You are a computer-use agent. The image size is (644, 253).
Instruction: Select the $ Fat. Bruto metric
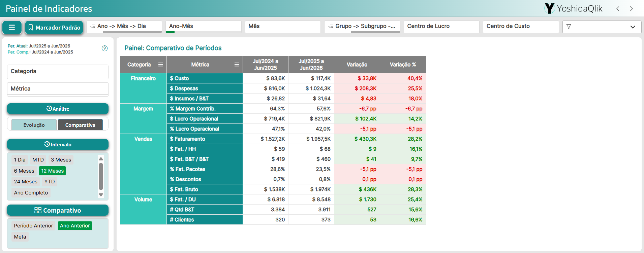click(205, 189)
